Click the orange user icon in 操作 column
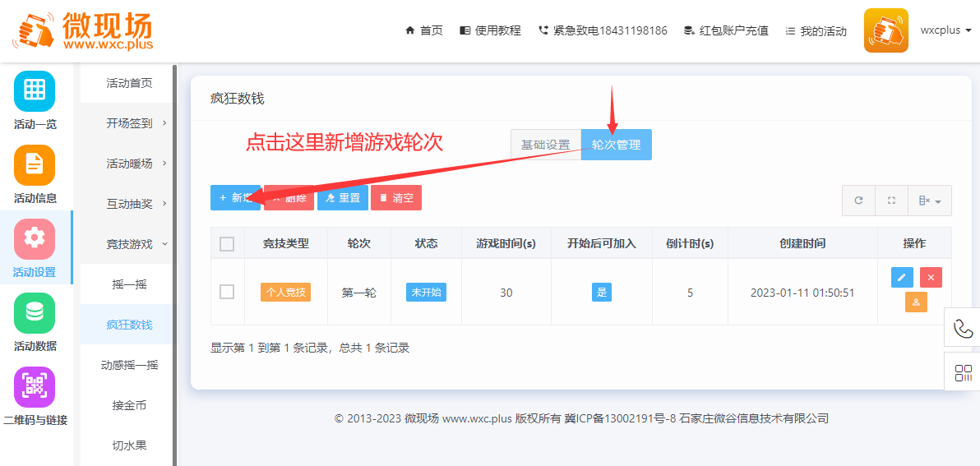Screen dimensions: 980x466 (916, 302)
